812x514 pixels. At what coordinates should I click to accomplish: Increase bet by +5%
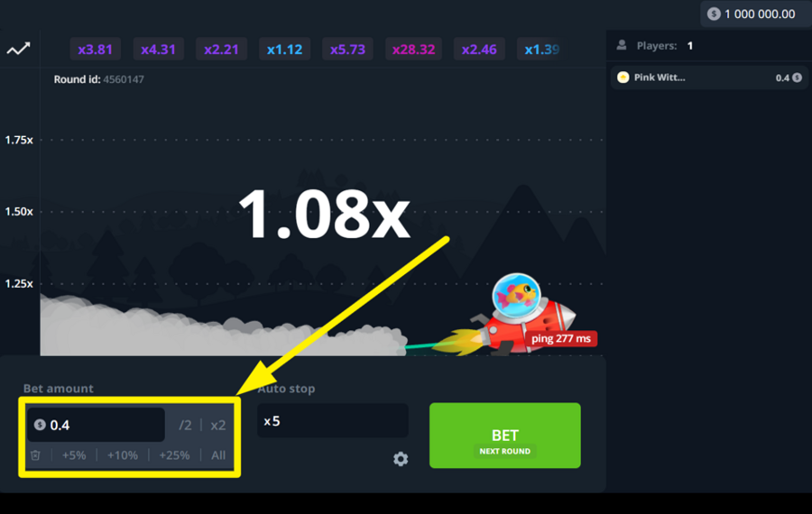pyautogui.click(x=74, y=455)
